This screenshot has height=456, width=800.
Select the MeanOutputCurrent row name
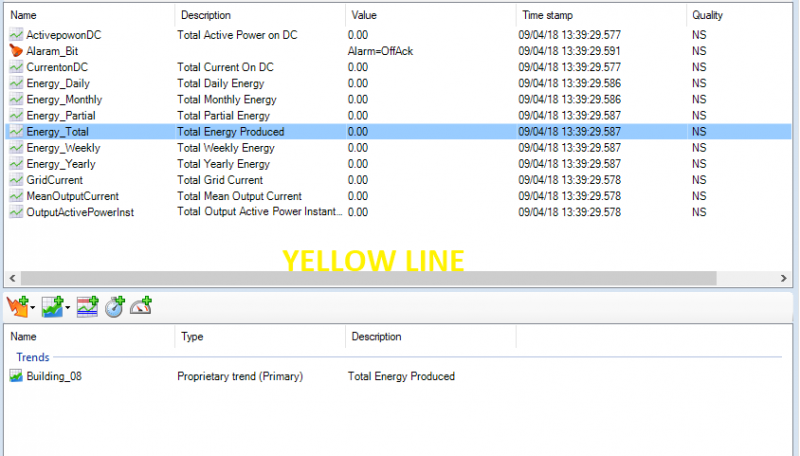coord(72,196)
